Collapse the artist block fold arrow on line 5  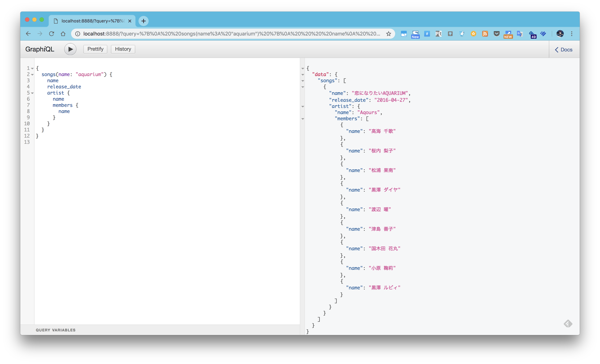(x=32, y=93)
